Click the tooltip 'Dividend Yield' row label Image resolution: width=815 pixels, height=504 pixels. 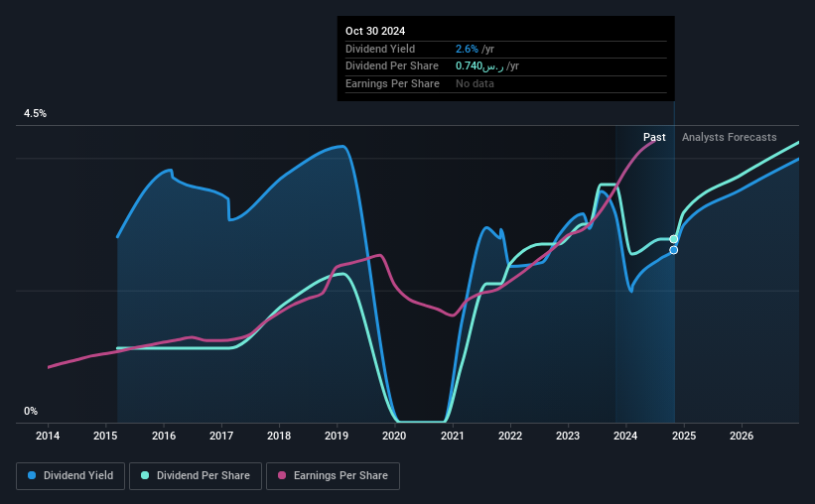(380, 49)
